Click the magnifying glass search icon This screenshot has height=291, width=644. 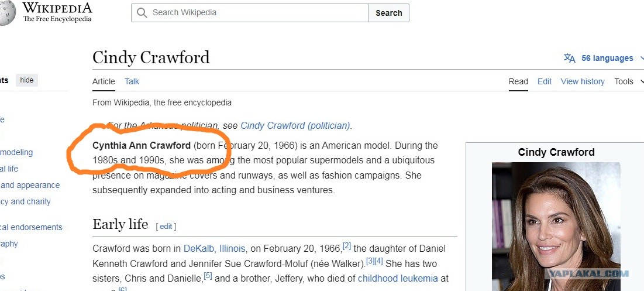tap(142, 13)
